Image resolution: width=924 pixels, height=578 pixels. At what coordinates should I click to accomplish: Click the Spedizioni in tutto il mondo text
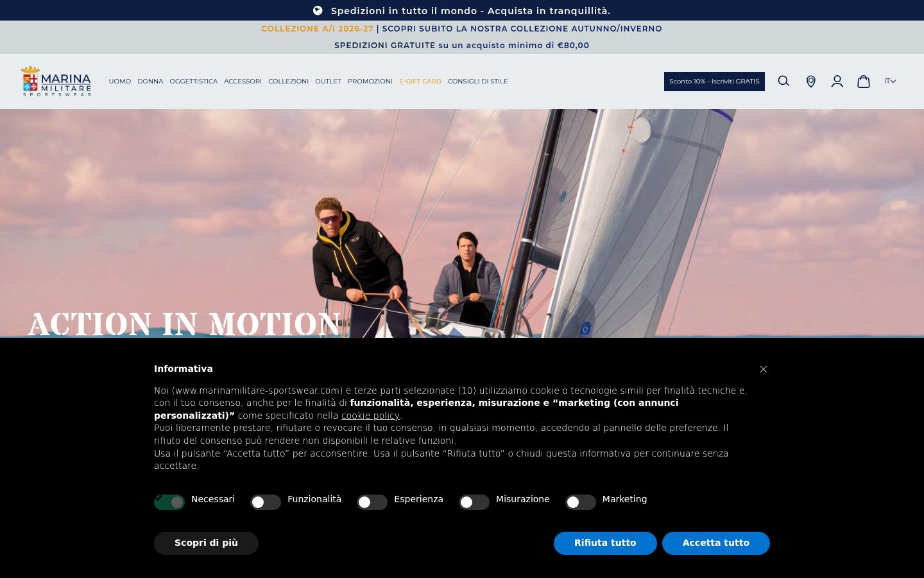(470, 11)
